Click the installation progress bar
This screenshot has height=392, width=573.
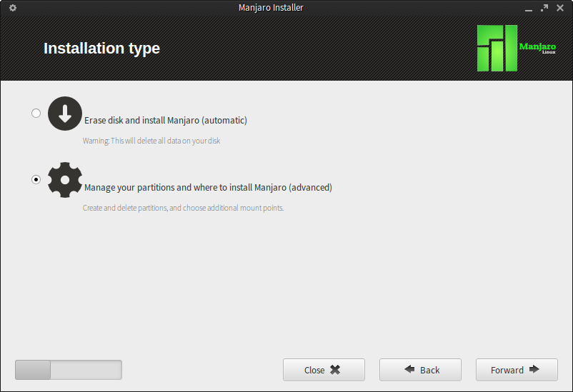[x=69, y=370]
